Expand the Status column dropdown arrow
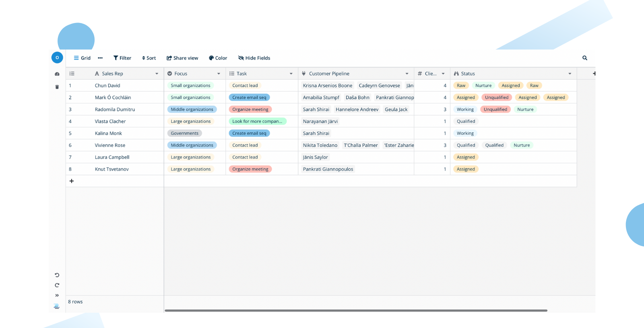This screenshot has height=328, width=644. [570, 74]
